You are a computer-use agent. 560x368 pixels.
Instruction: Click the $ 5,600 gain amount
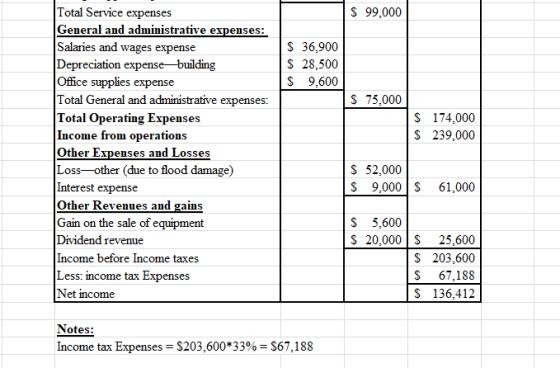click(x=376, y=223)
